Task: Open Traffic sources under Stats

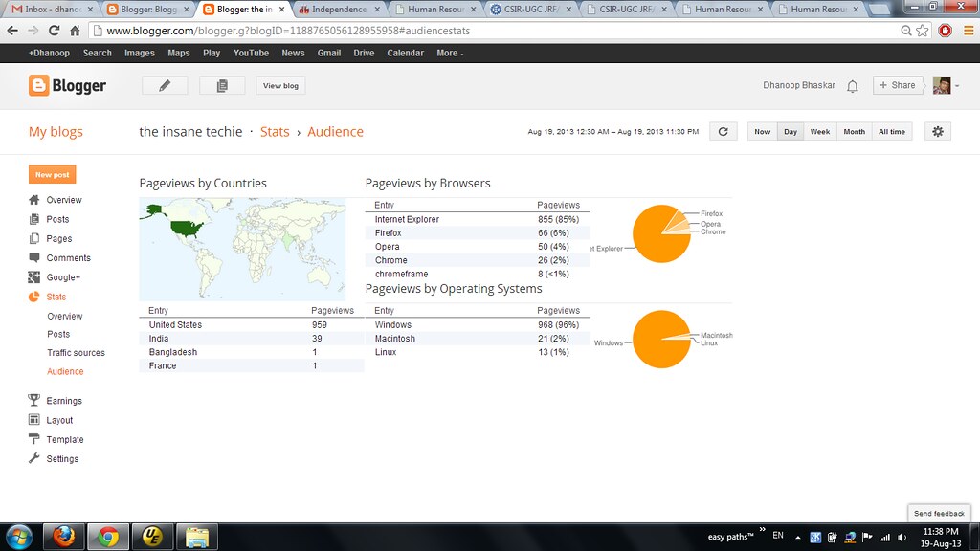Action: coord(76,352)
